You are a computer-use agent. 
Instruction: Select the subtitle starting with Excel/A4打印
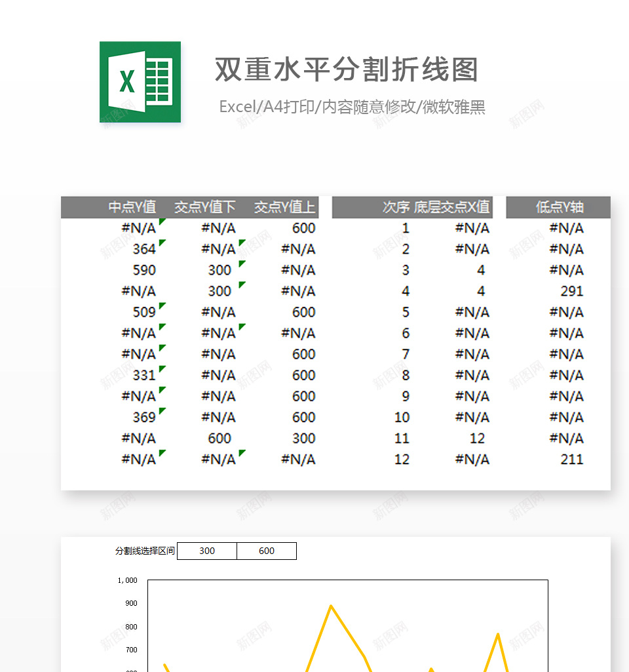(x=352, y=107)
